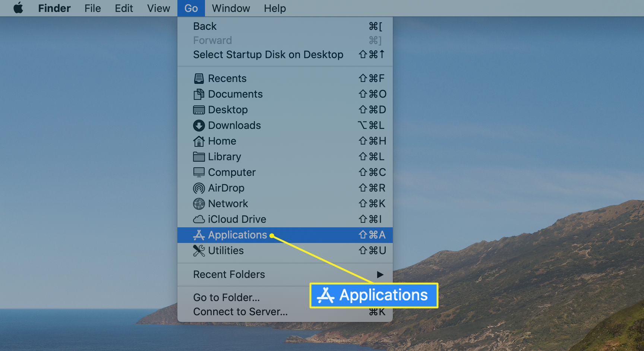Click the Home house icon
The height and width of the screenshot is (351, 644).
pos(199,141)
